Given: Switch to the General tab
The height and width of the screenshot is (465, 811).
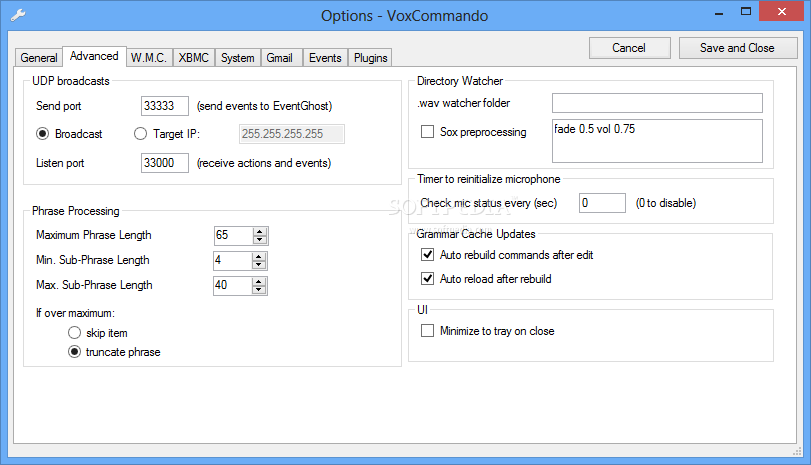Looking at the screenshot, I should coord(39,58).
